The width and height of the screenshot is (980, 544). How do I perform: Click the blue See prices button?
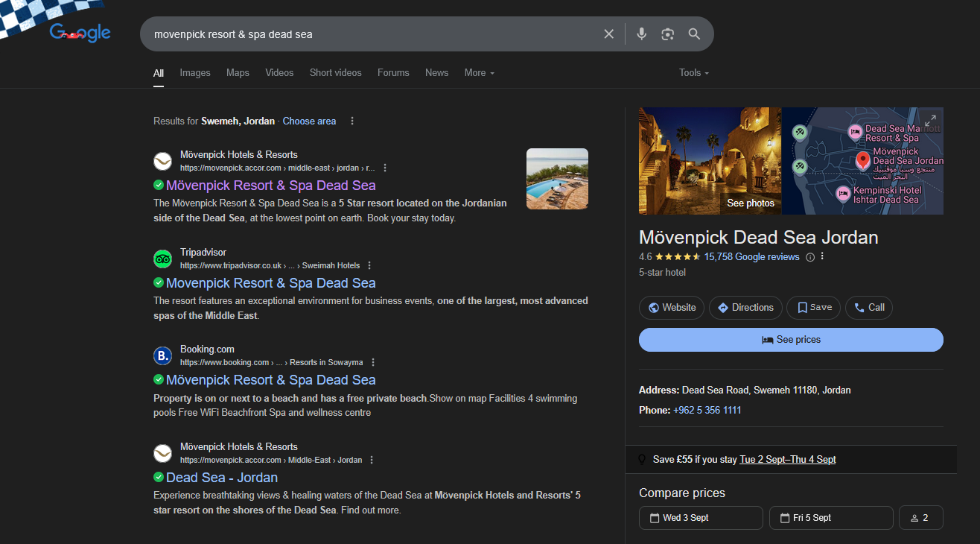point(791,340)
